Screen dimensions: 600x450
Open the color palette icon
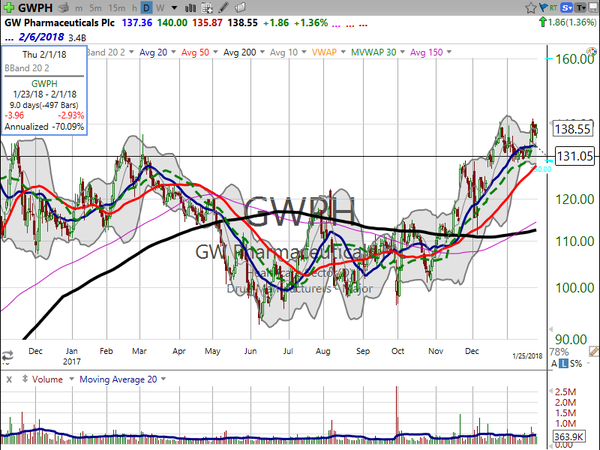pyautogui.click(x=591, y=52)
